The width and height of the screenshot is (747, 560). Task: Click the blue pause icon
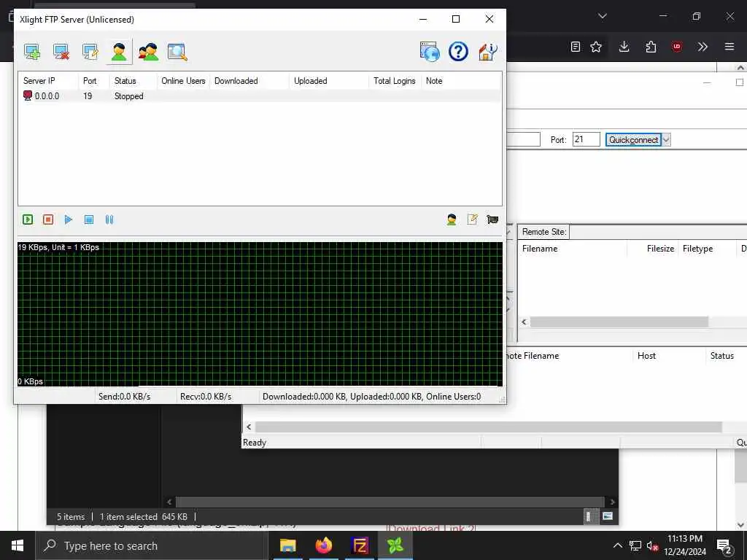click(x=109, y=219)
